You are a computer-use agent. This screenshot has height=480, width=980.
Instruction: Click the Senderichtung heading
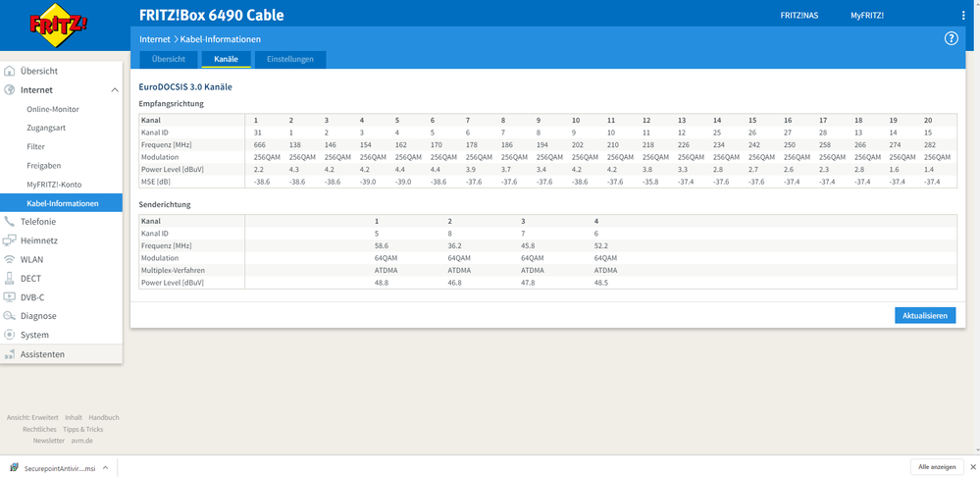point(165,204)
